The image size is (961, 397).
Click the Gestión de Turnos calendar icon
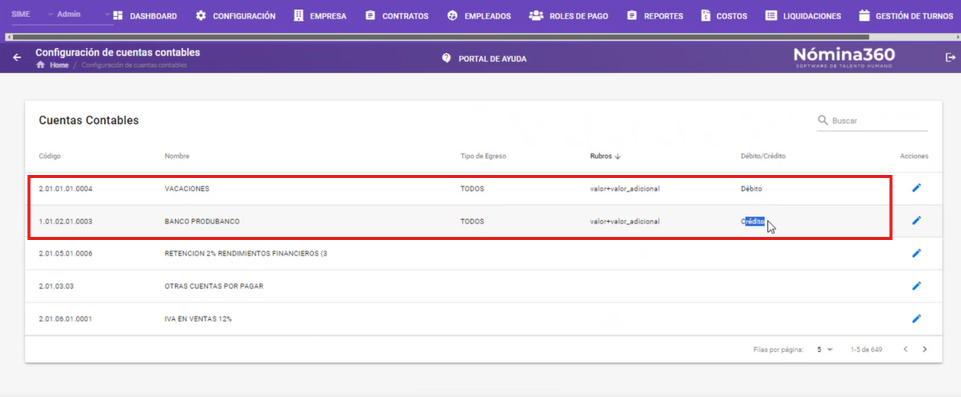tap(864, 16)
